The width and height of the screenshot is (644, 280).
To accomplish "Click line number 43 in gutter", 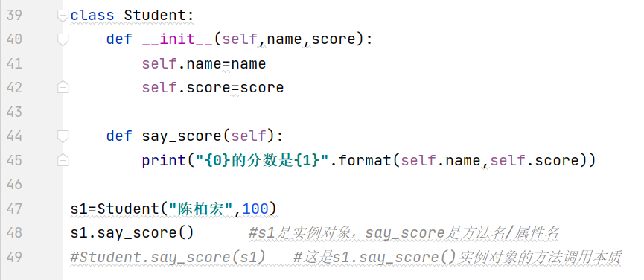I will tap(15, 112).
